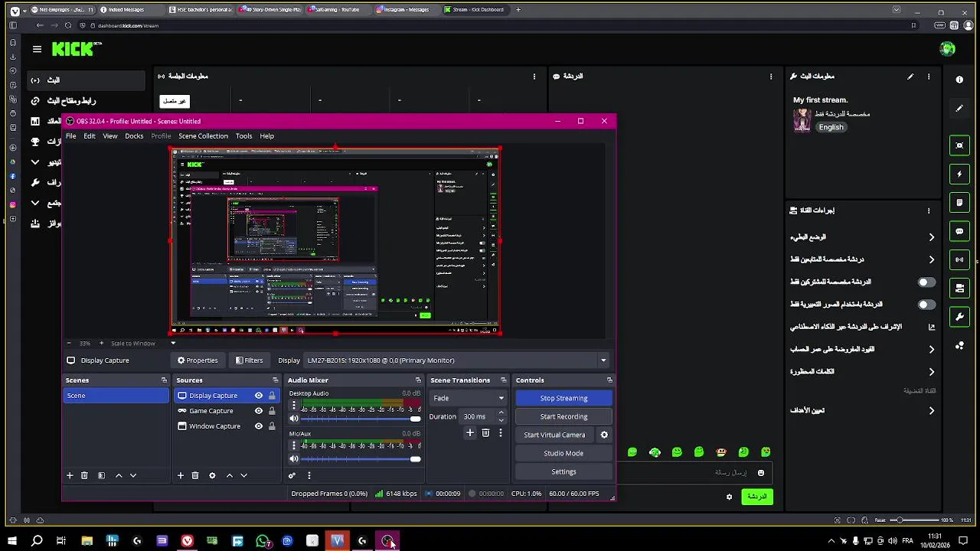Delete selected source using Sources trash icon
This screenshot has height=551, width=980.
point(195,475)
